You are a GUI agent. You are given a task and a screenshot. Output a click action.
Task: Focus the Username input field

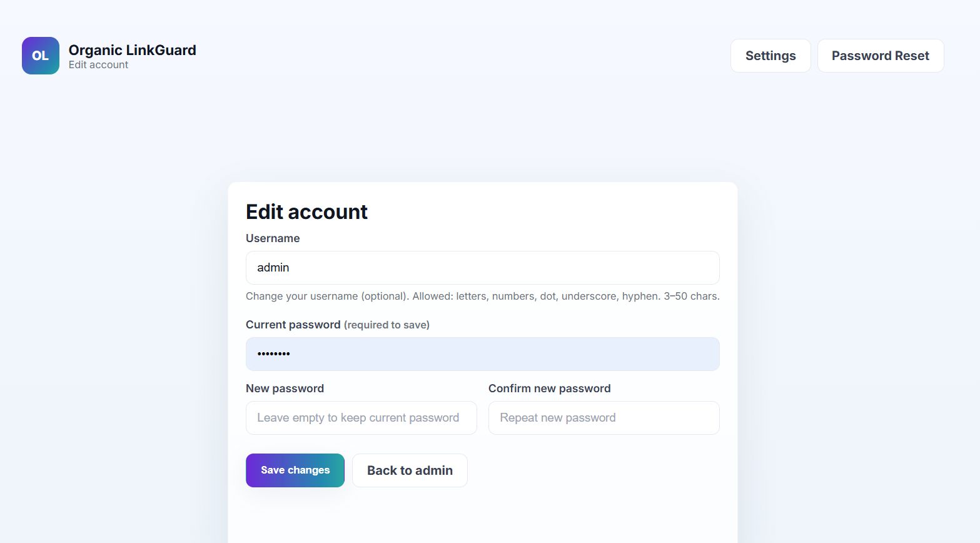point(482,268)
